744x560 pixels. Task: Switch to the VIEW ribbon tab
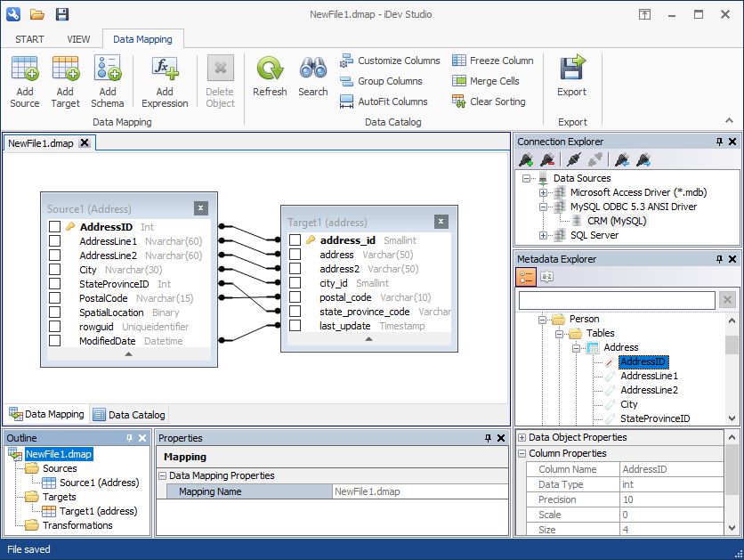(x=78, y=39)
